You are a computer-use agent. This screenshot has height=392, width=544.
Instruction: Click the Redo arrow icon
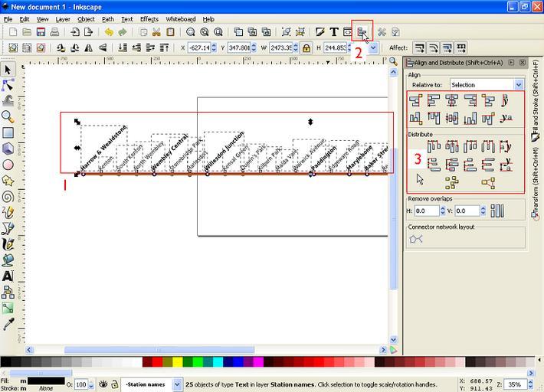123,32
